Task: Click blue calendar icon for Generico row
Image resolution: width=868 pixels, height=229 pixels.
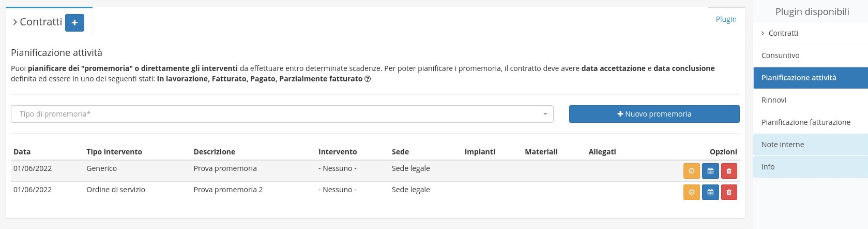Action: (710, 171)
